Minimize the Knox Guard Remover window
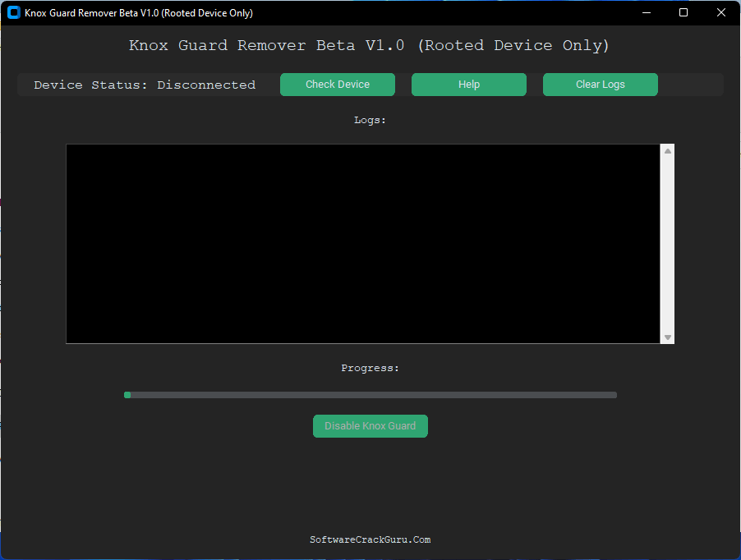This screenshot has height=560, width=741. coord(646,12)
